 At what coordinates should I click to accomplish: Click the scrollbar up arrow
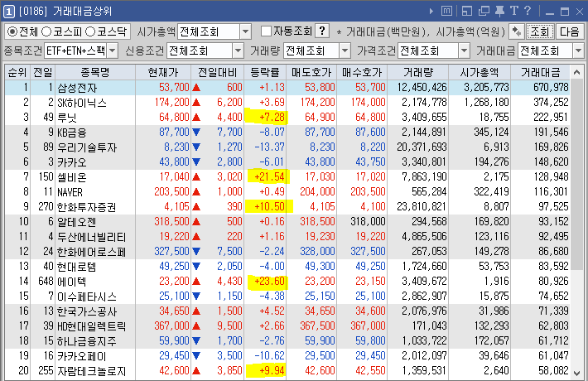coord(576,72)
